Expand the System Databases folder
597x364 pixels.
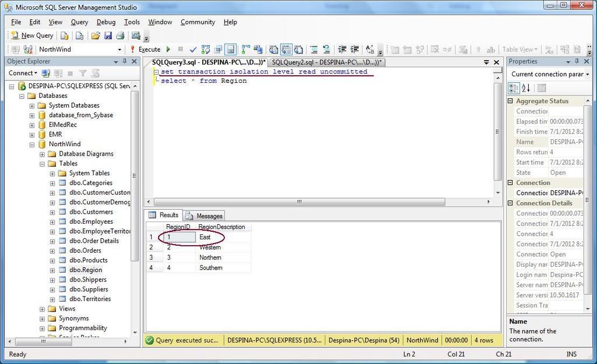click(32, 106)
